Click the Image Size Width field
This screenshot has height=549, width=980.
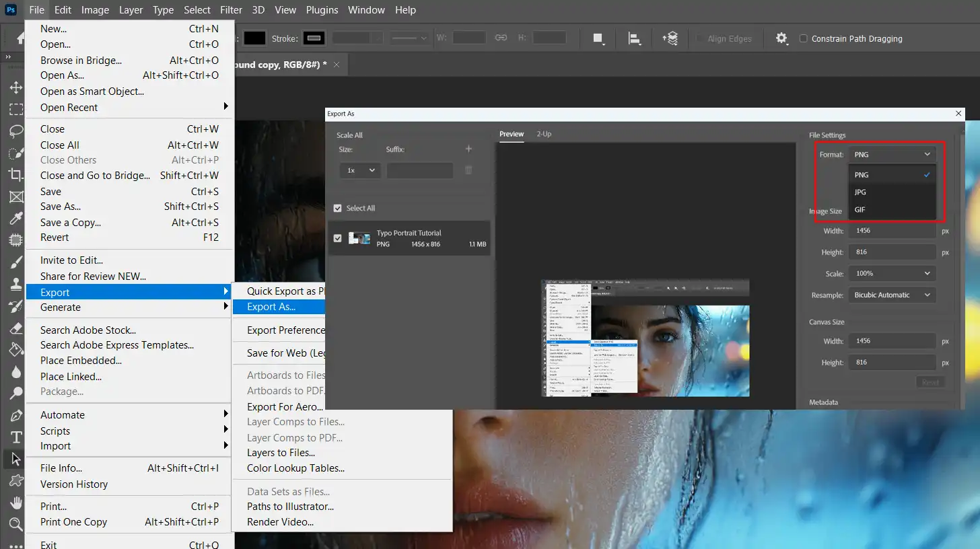coord(892,231)
